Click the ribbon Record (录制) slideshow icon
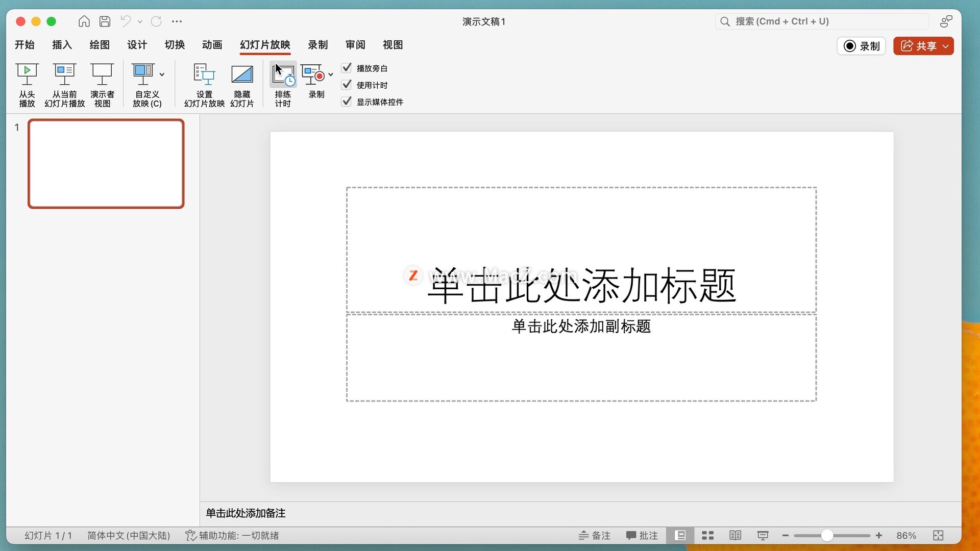980x551 pixels. (313, 74)
